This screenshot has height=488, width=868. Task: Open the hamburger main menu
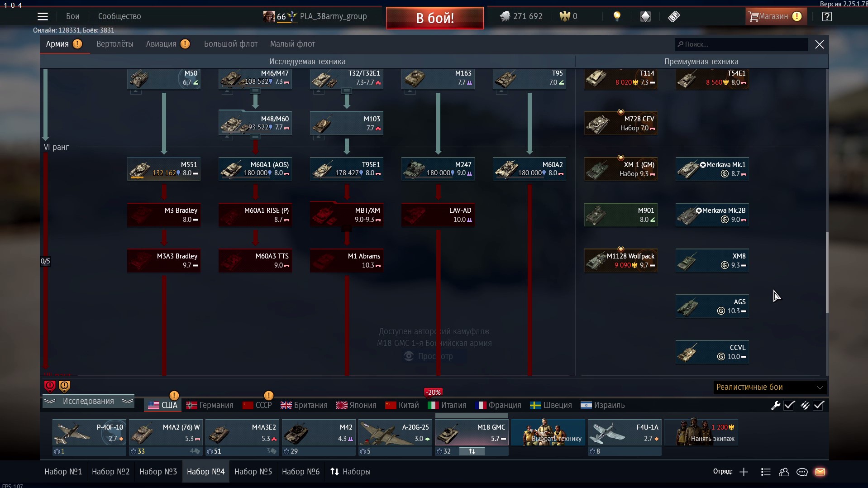(43, 17)
